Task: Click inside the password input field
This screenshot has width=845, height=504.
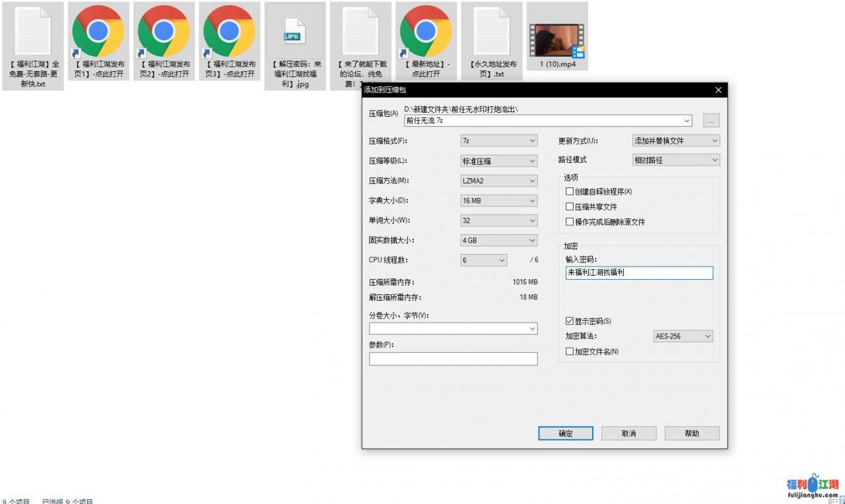Action: [x=638, y=272]
